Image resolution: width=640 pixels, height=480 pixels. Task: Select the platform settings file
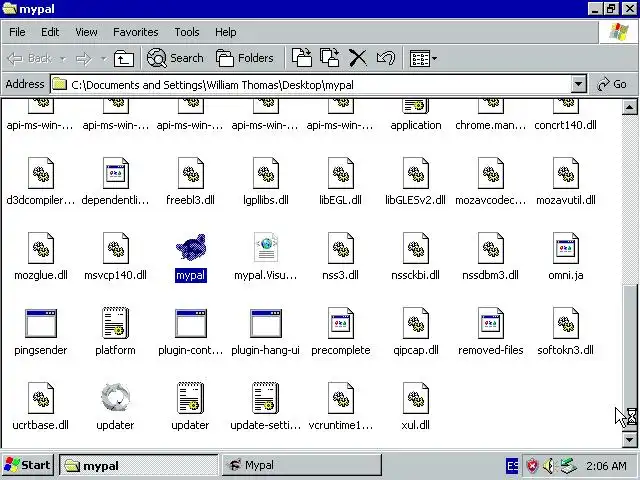coord(116,332)
